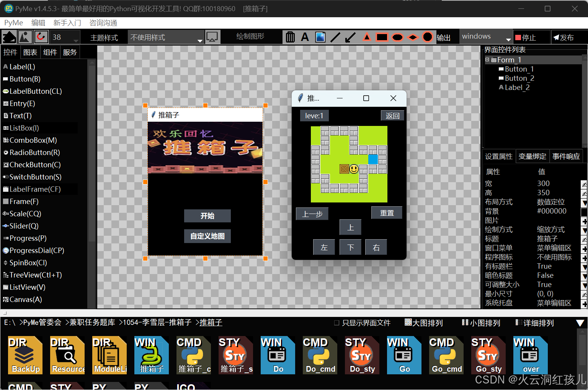Open the 咨询沟通 menu
Image resolution: width=588 pixels, height=390 pixels.
coord(103,23)
